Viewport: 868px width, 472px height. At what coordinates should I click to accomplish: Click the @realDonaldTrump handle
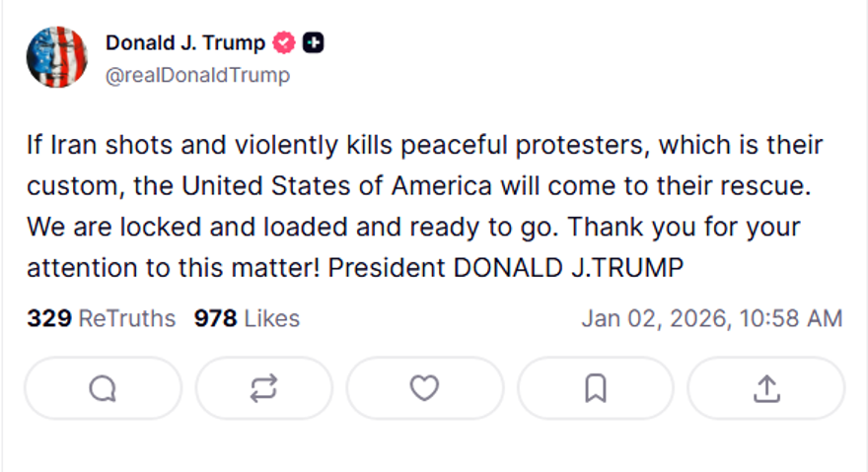[197, 75]
